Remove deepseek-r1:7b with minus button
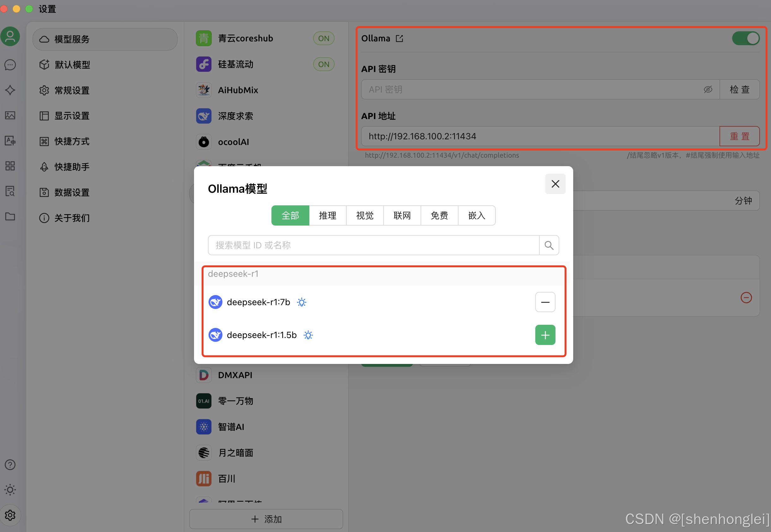 click(x=545, y=302)
